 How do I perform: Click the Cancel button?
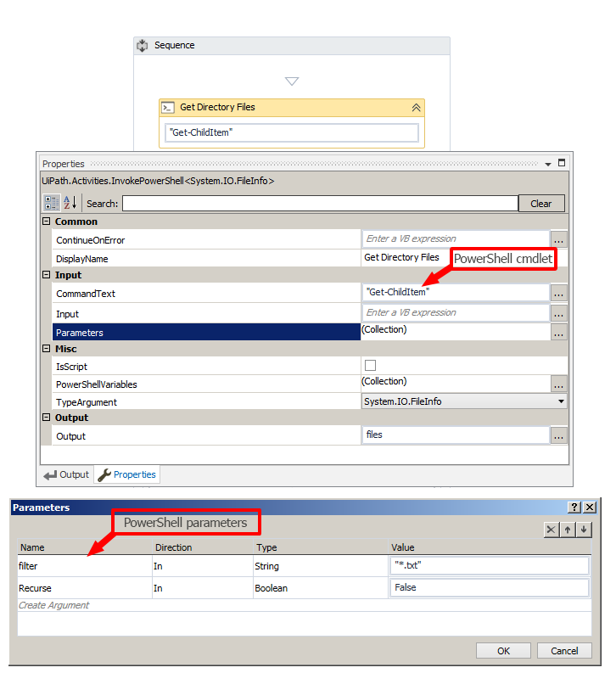point(564,651)
